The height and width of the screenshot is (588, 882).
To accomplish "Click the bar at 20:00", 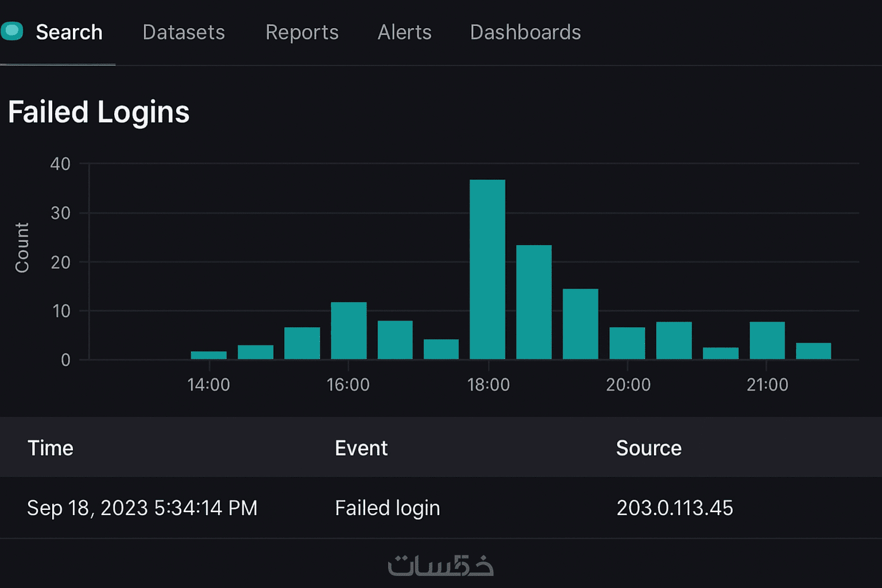I will [627, 343].
